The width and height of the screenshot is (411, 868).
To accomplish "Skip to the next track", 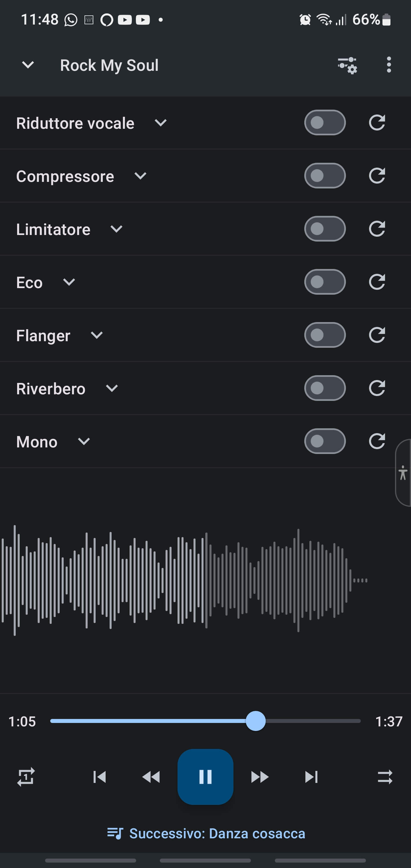I will pos(311,777).
